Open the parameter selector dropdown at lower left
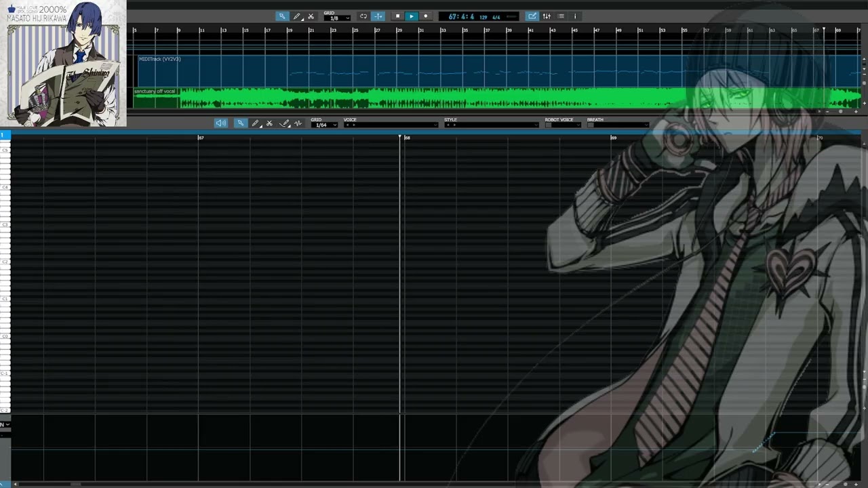868x488 pixels. (5, 425)
